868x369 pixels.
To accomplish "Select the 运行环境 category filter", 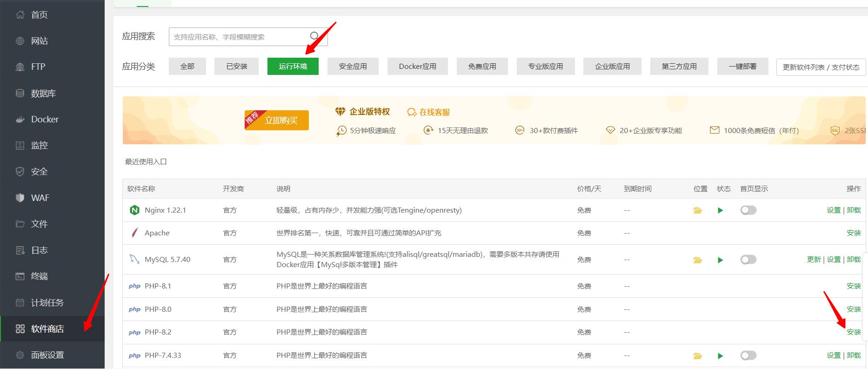I will pos(293,67).
